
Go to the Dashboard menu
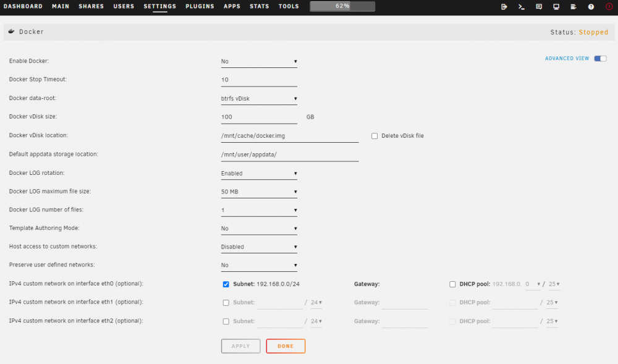click(x=23, y=6)
